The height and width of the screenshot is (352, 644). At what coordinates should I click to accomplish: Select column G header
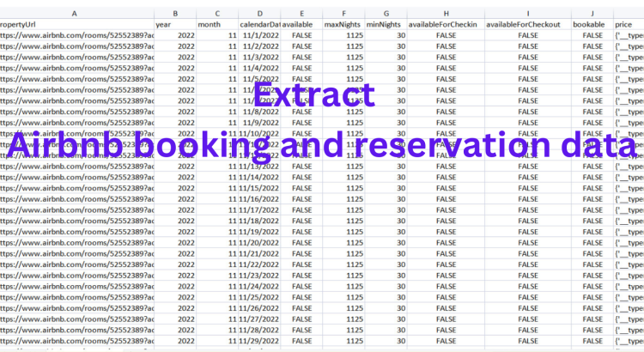click(386, 14)
